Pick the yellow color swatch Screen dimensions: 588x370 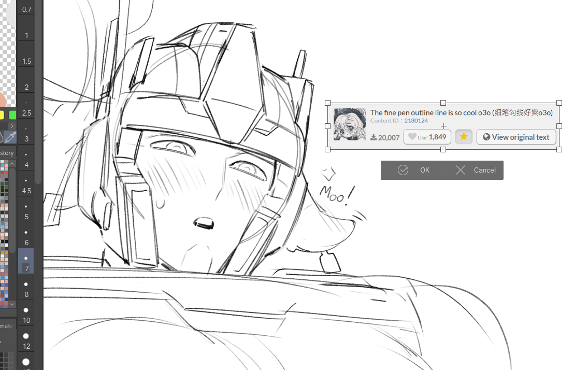pyautogui.click(x=2, y=115)
